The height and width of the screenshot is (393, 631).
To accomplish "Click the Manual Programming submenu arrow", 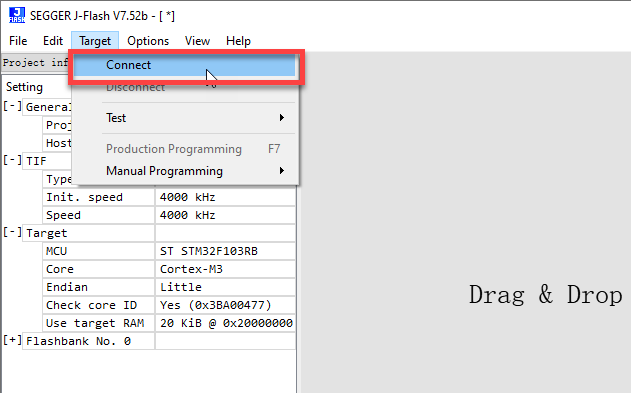I will coord(282,171).
